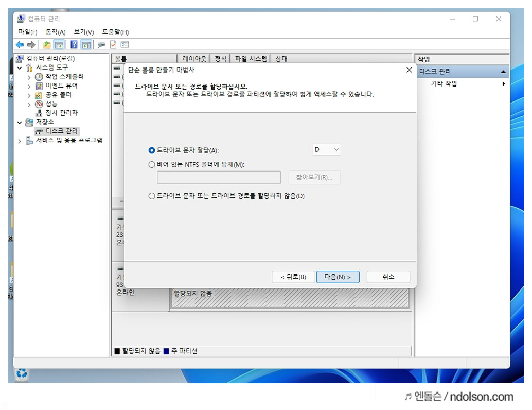Click the 할당되지 않음 unallocated disk region
The width and height of the screenshot is (532, 410).
point(290,298)
